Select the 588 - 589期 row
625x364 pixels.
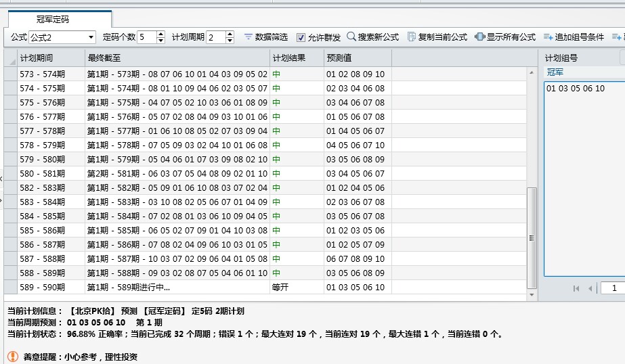coord(265,273)
